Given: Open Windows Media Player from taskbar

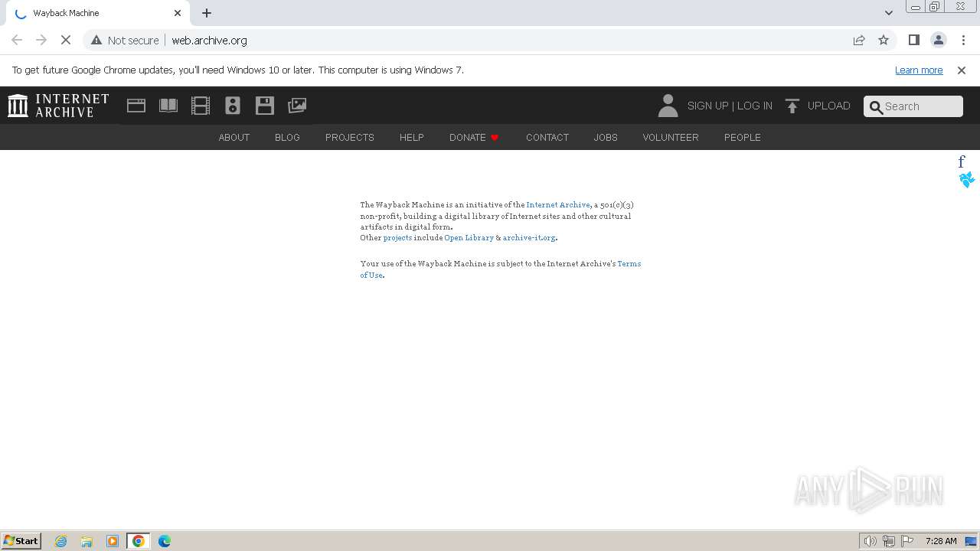Looking at the screenshot, I should point(113,541).
